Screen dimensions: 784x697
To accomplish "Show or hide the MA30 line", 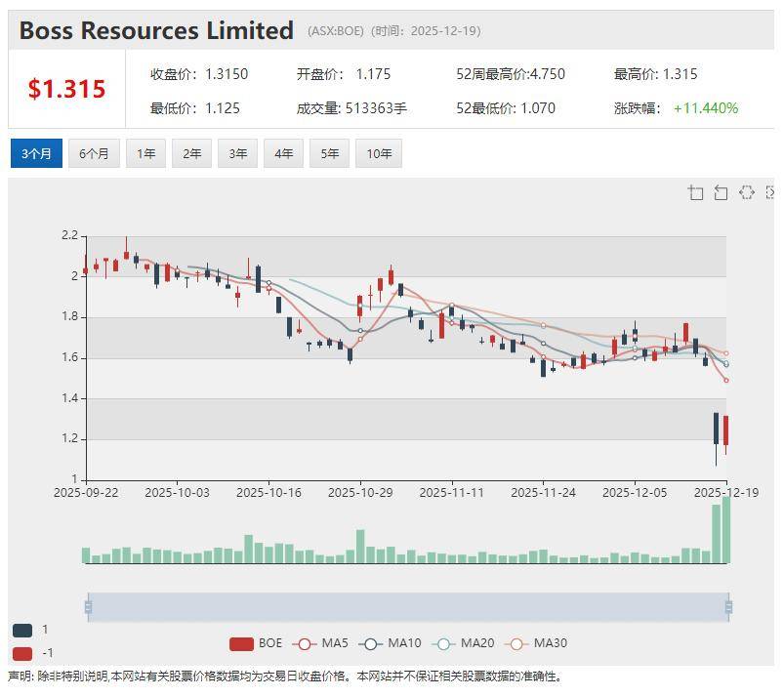I will click(x=517, y=643).
